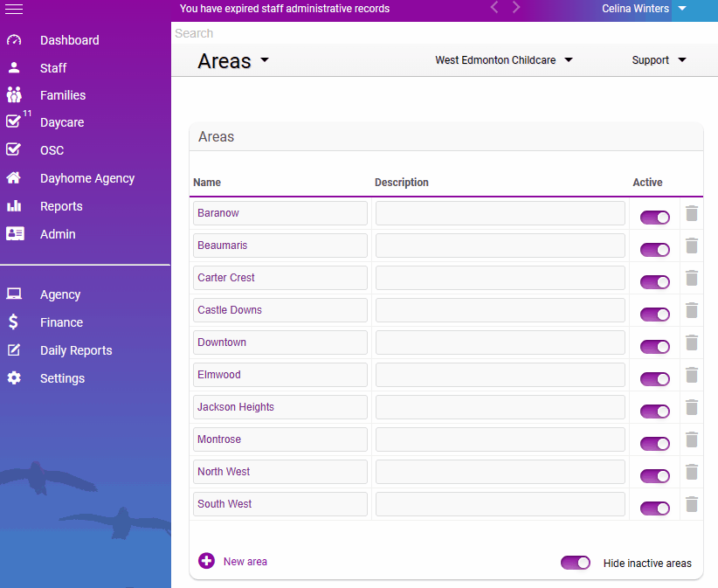The width and height of the screenshot is (718, 588).
Task: Go to next notification with right arrow
Action: [516, 7]
